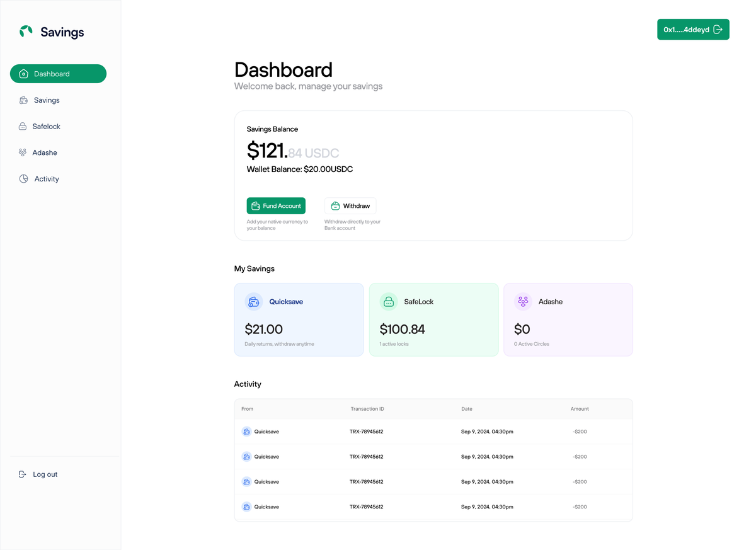Click 'Welcome back, manage your savings' subtitle
Screen dimensions: 756x550
coord(309,86)
